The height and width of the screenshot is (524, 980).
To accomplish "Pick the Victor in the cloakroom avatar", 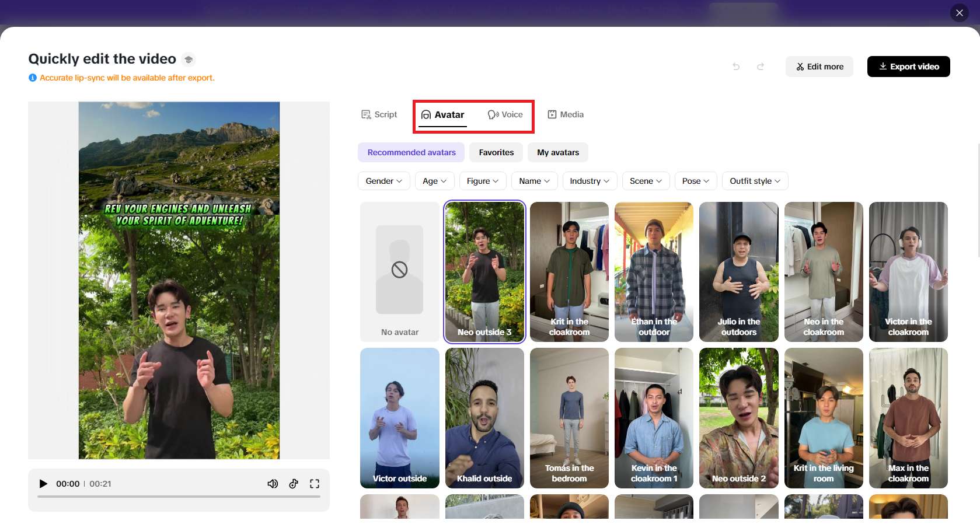I will [x=908, y=272].
